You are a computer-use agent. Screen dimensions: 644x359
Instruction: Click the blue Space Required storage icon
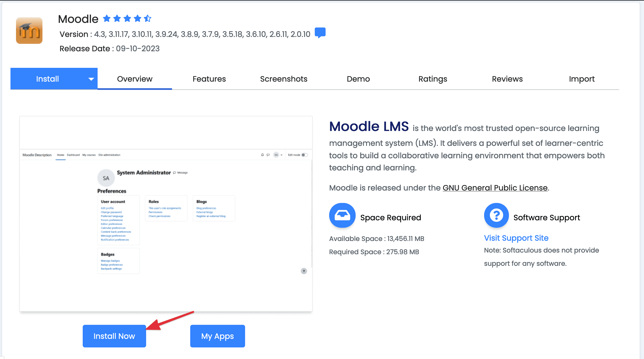tap(342, 215)
